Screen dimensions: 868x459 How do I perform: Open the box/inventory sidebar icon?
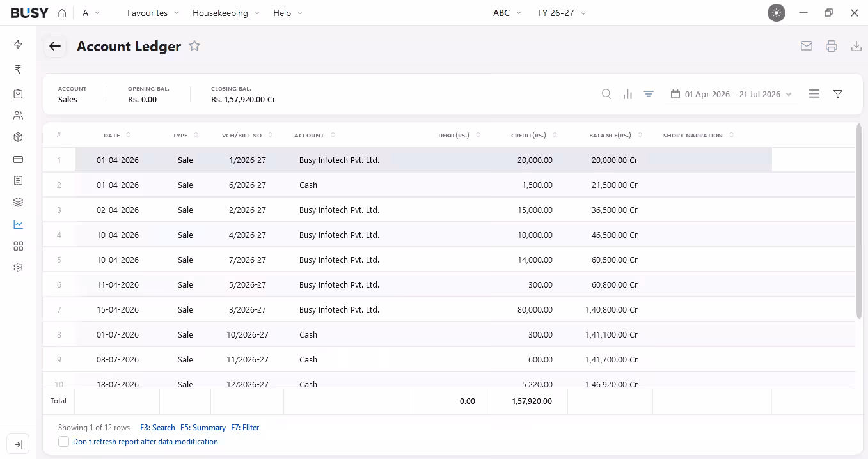click(x=18, y=137)
